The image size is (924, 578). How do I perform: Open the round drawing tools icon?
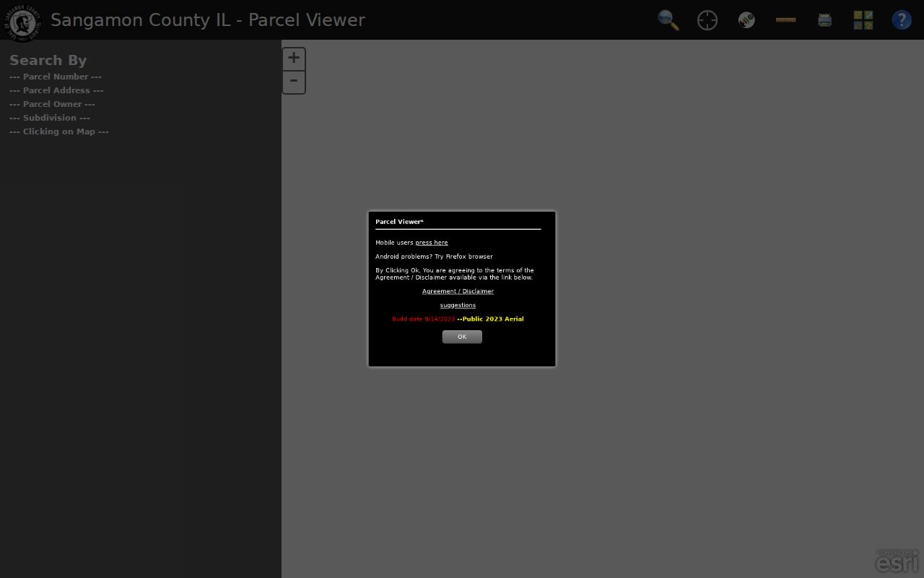pyautogui.click(x=746, y=20)
